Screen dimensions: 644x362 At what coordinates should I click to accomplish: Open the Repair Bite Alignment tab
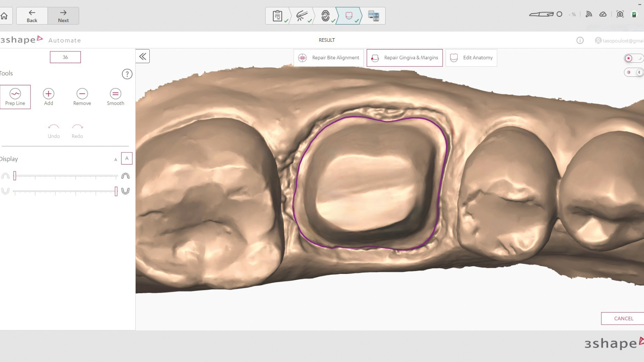pos(329,58)
